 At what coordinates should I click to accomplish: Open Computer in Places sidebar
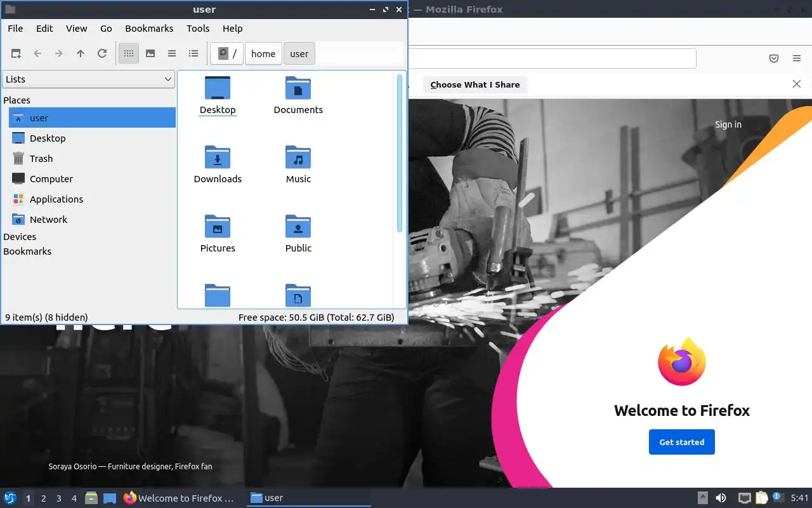pos(92,178)
